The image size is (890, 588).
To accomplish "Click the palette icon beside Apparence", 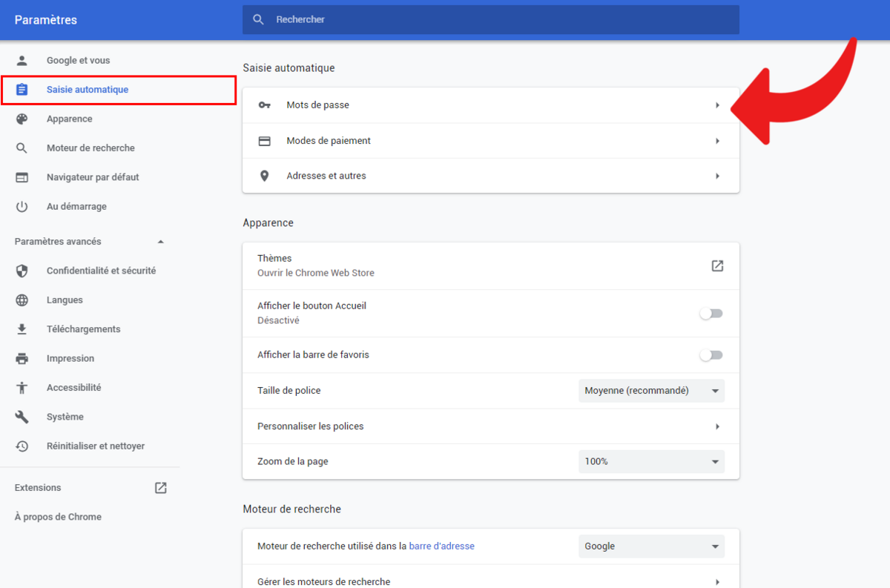I will (22, 119).
